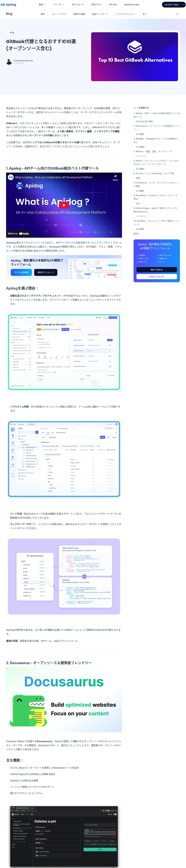The width and height of the screenshot is (186, 868).
Task: Jump to Apidogを選ぶ理由 in contents
Action: [x=145, y=121]
